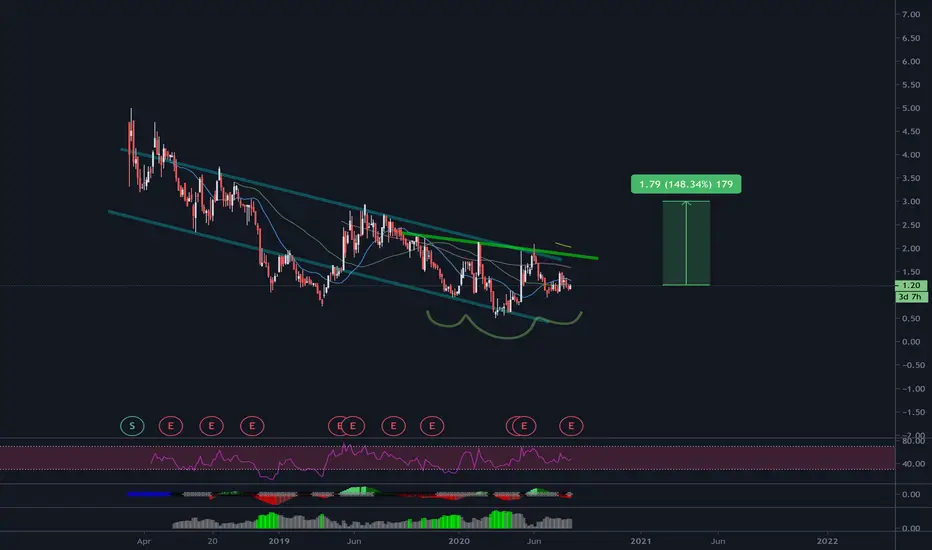Open the first E earnings marker after S
This screenshot has height=550, width=932.
[x=171, y=426]
